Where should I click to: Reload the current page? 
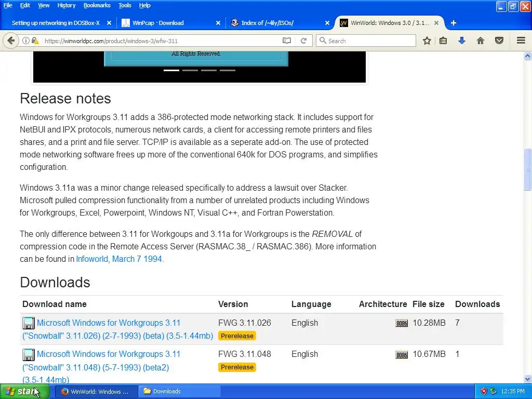(303, 41)
